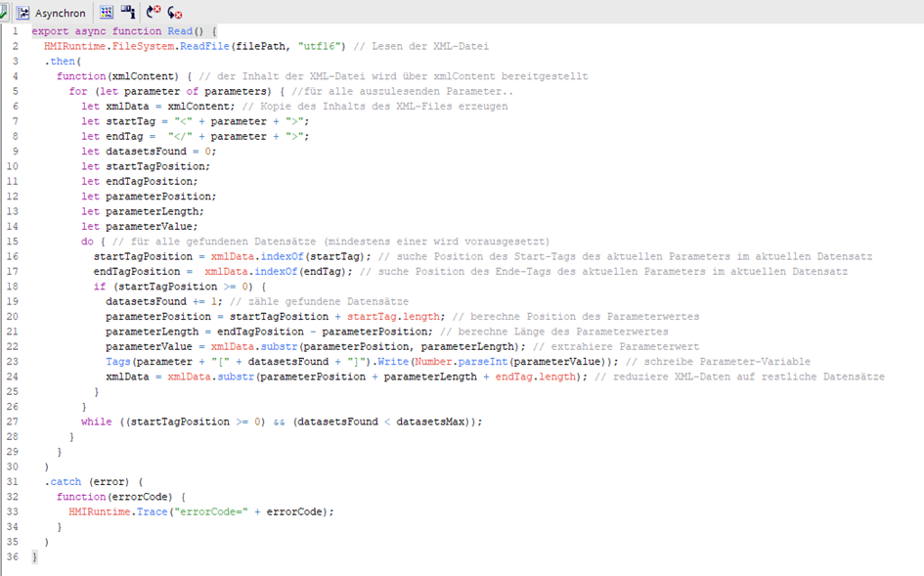Click 'startTag.length' on line 20

coord(393,317)
